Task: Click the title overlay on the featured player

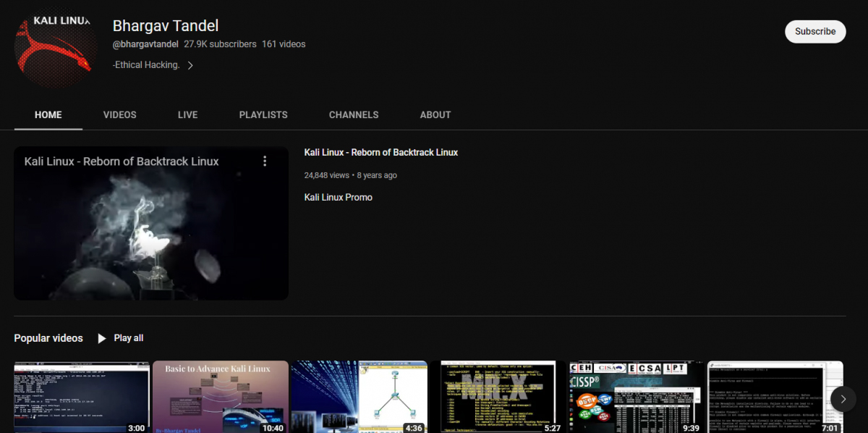Action: pos(122,161)
